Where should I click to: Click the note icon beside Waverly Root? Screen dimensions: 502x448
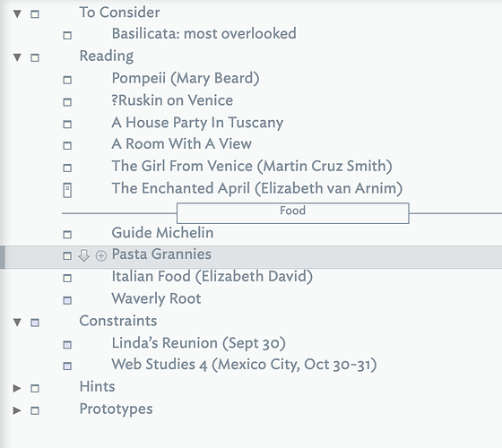[x=67, y=300]
